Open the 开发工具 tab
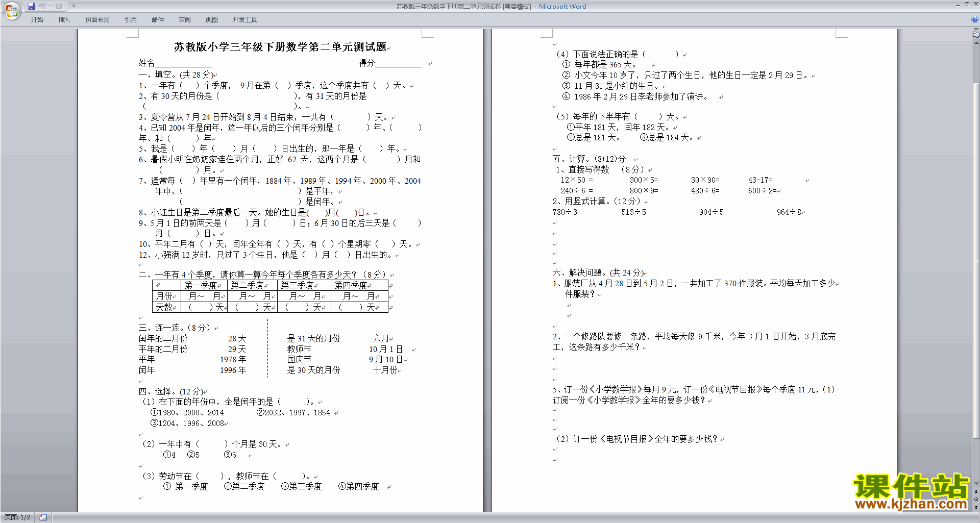Image resolution: width=980 pixels, height=523 pixels. click(245, 20)
